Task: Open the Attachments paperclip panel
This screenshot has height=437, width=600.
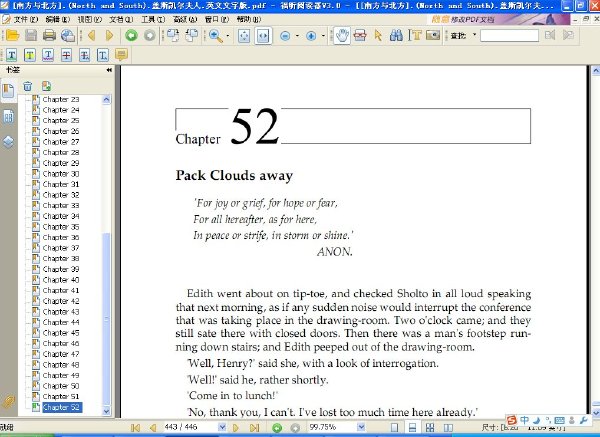Action: pyautogui.click(x=8, y=401)
